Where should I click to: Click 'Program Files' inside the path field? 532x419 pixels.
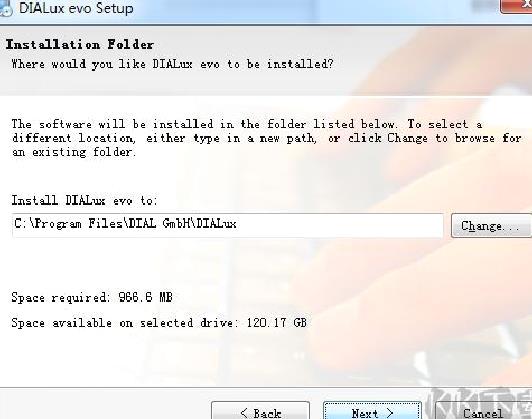pyautogui.click(x=77, y=224)
